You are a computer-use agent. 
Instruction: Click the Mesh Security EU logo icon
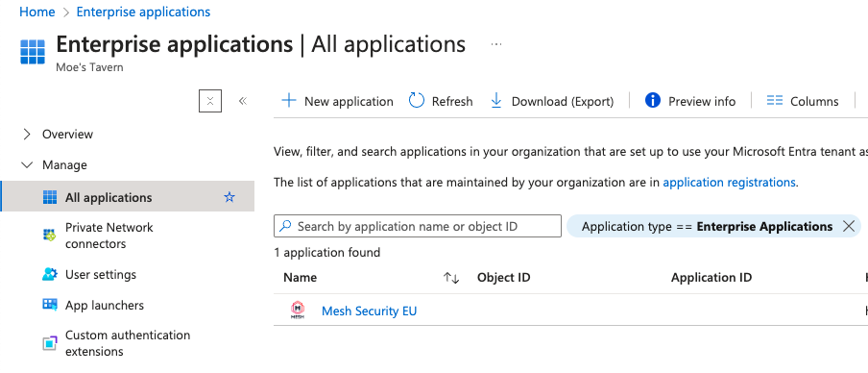pos(298,311)
